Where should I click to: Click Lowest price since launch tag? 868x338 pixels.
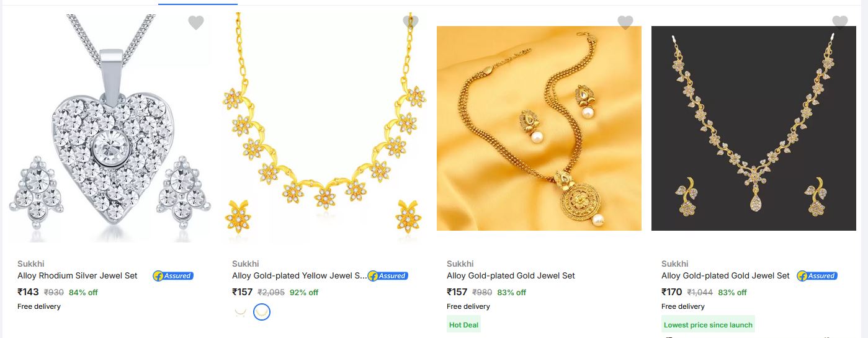(708, 324)
